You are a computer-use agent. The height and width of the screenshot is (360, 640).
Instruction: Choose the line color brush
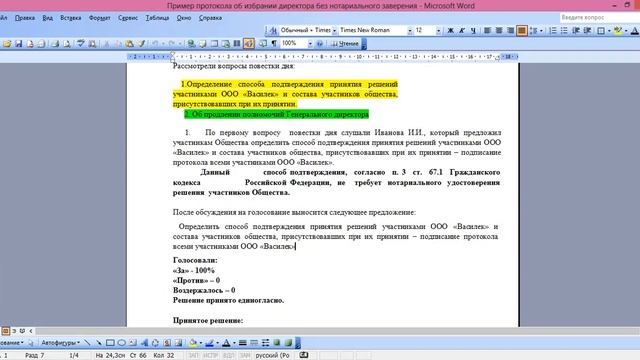tap(209, 343)
